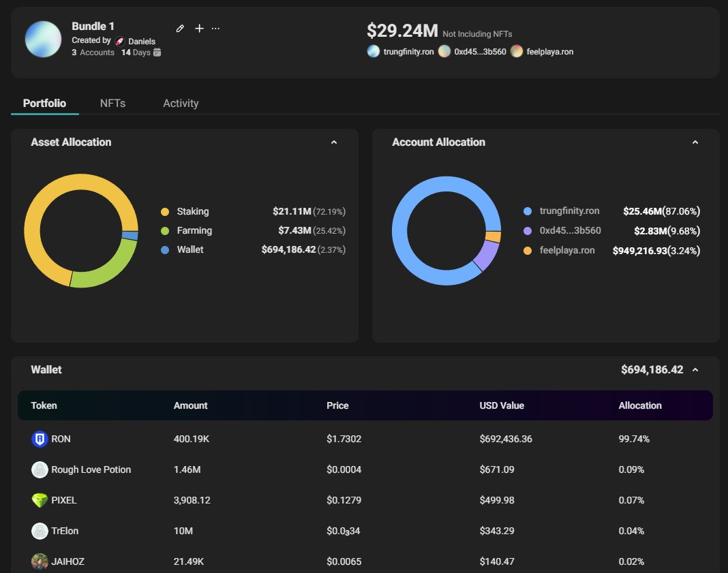The width and height of the screenshot is (728, 573).
Task: Click the PIXEL price $0.1279
Action: 344,500
